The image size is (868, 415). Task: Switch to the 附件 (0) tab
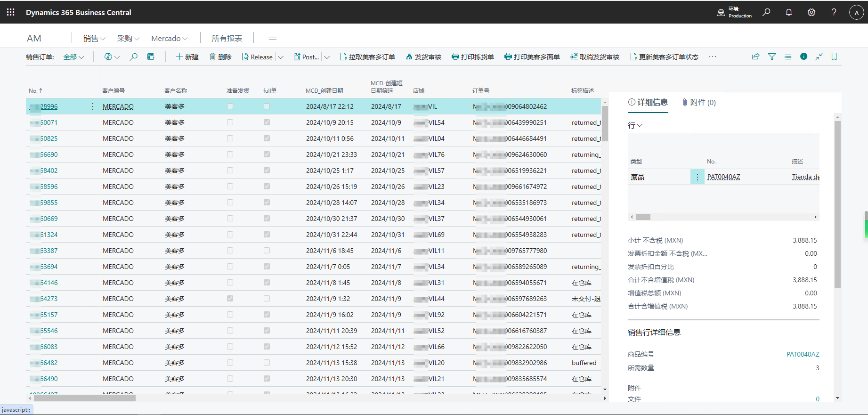[699, 103]
